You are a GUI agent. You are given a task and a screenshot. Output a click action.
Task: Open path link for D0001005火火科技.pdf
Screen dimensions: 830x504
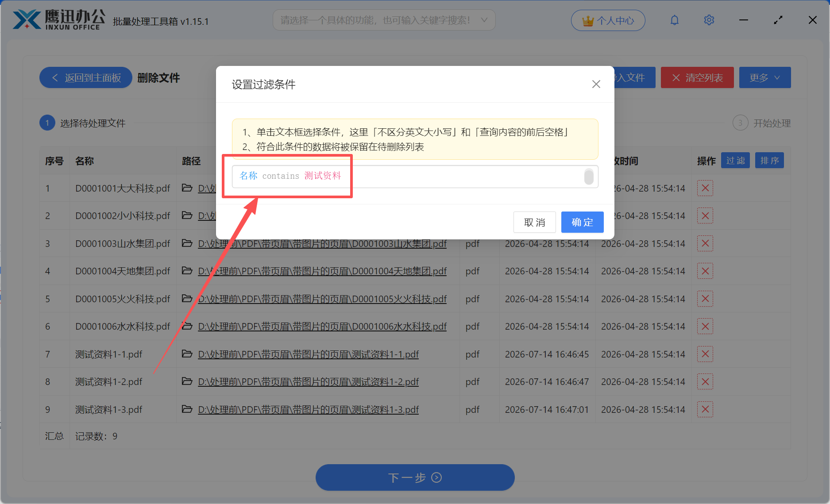tap(322, 299)
